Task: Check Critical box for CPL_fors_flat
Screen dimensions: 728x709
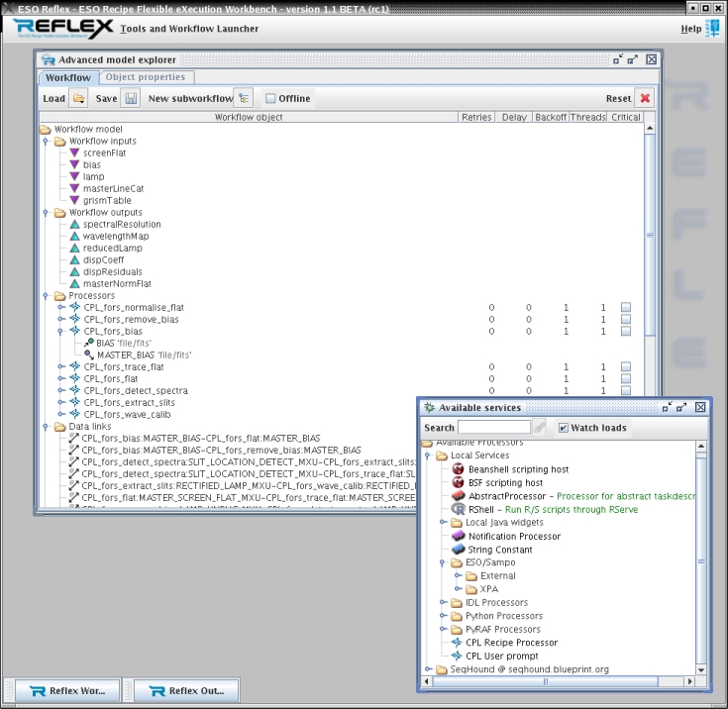Action: coord(626,379)
